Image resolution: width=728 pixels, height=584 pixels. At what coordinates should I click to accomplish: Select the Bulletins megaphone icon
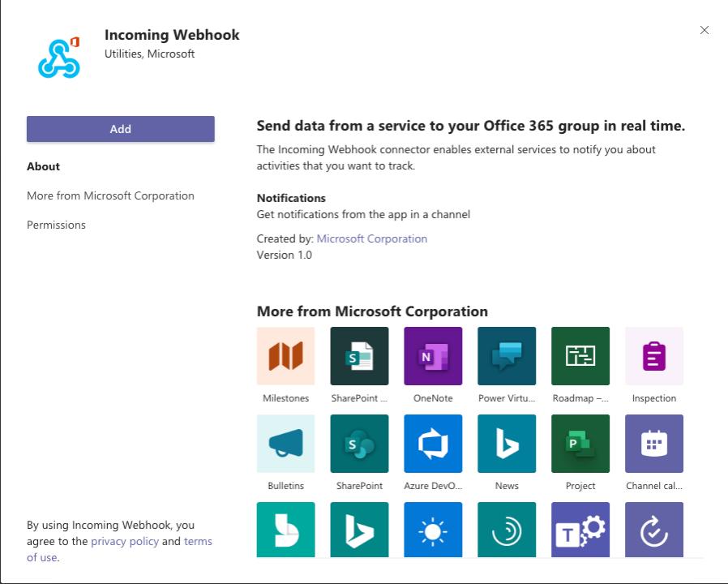[285, 444]
